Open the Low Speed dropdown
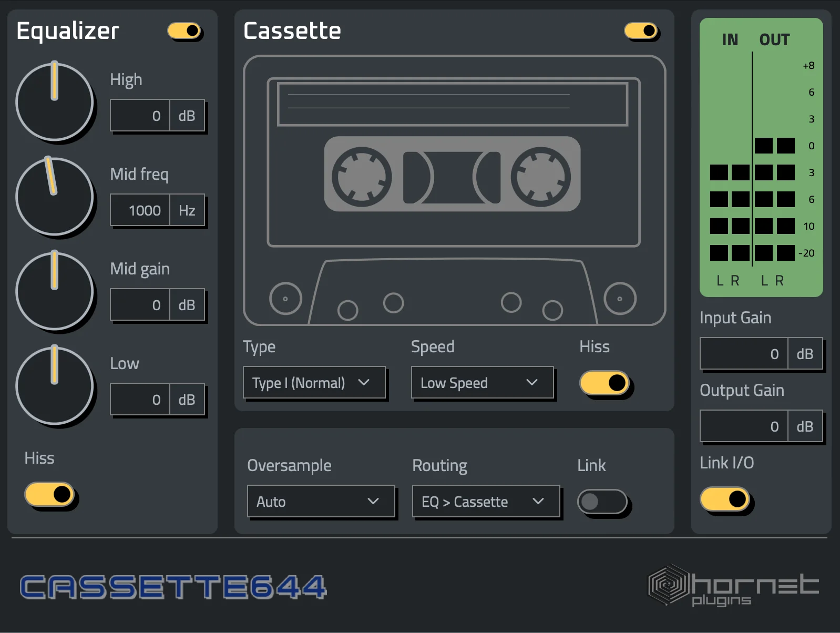840x633 pixels. pos(483,382)
